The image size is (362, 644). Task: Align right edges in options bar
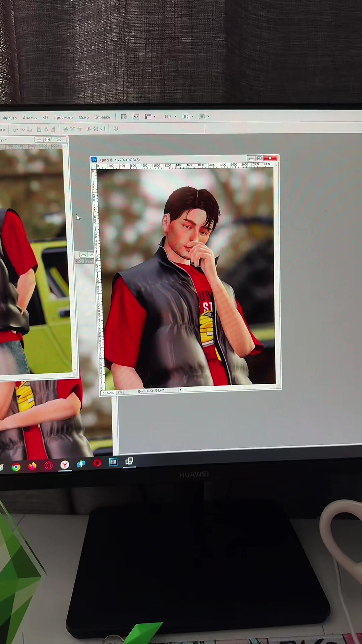tap(53, 129)
